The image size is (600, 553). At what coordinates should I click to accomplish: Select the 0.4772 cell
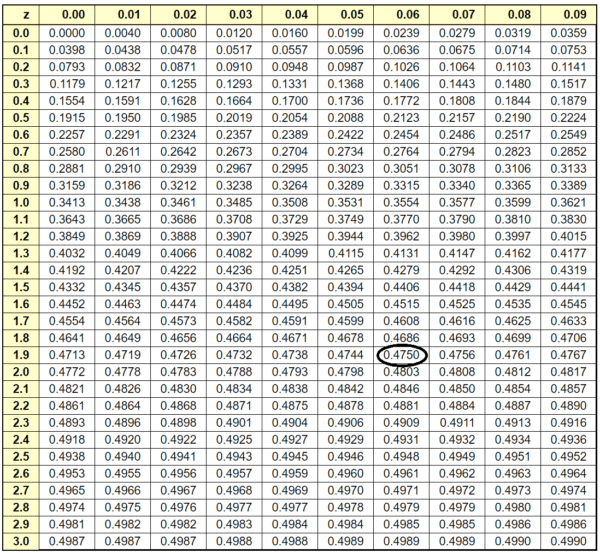[67, 372]
